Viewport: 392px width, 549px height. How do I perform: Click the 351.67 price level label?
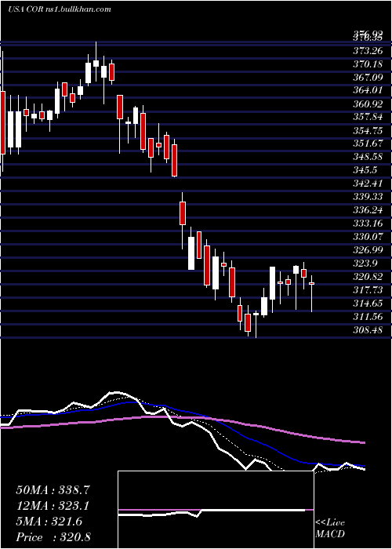click(x=368, y=143)
